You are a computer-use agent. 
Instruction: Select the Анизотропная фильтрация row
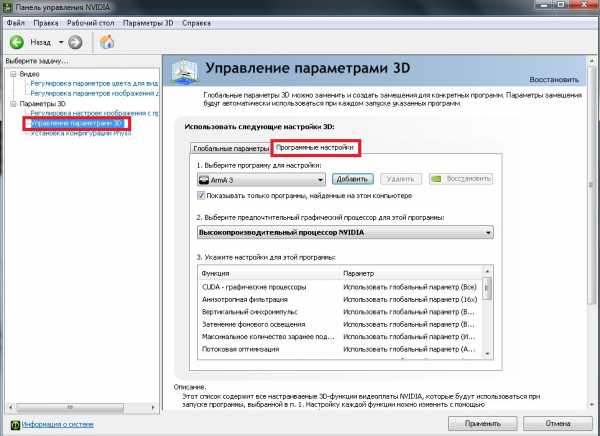click(341, 299)
